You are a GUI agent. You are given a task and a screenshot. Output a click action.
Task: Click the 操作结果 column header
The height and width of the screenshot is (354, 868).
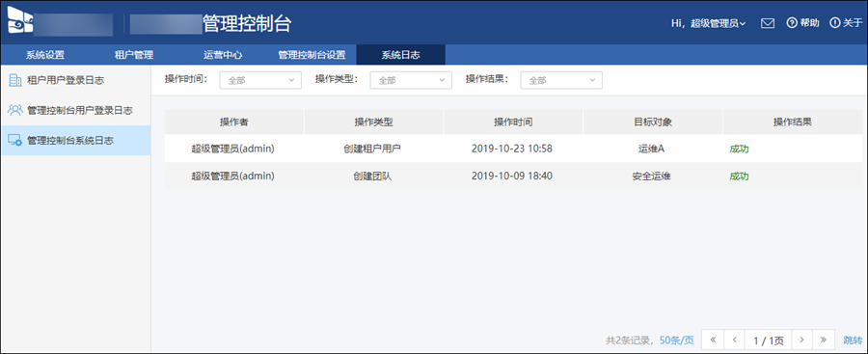[793, 122]
